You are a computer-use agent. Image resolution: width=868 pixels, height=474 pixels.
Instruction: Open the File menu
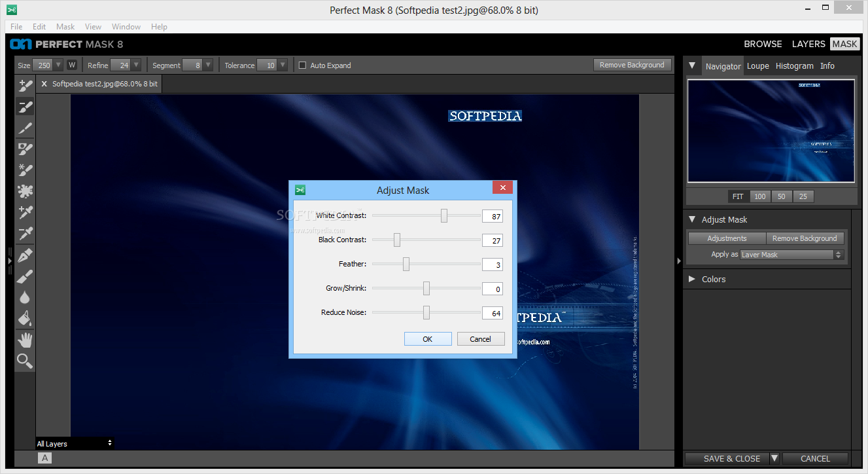click(16, 27)
